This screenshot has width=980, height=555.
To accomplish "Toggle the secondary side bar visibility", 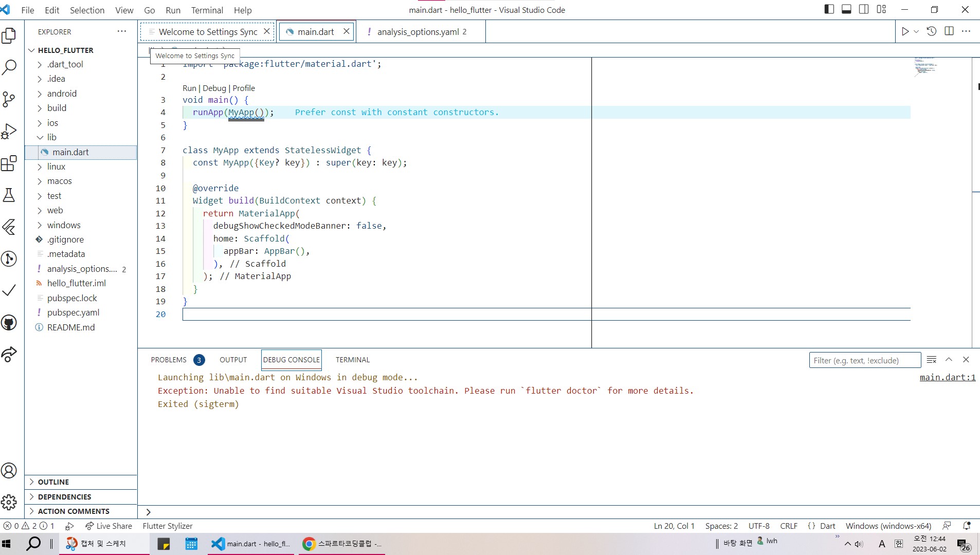I will pos(864,9).
